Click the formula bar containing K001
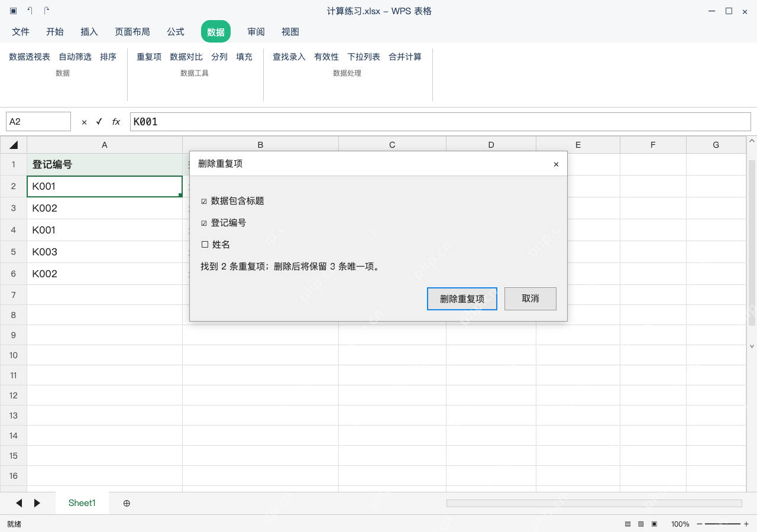This screenshot has height=532, width=757. point(441,122)
